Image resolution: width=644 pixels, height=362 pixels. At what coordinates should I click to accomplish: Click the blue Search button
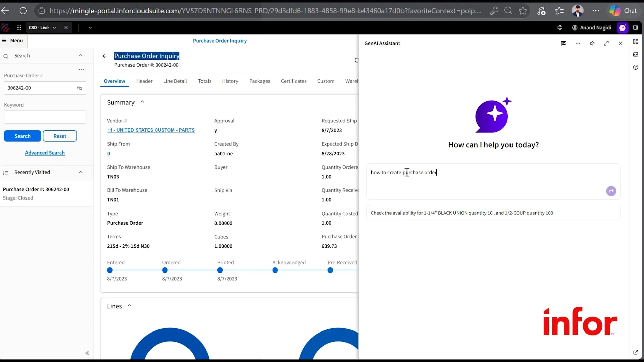pyautogui.click(x=22, y=136)
